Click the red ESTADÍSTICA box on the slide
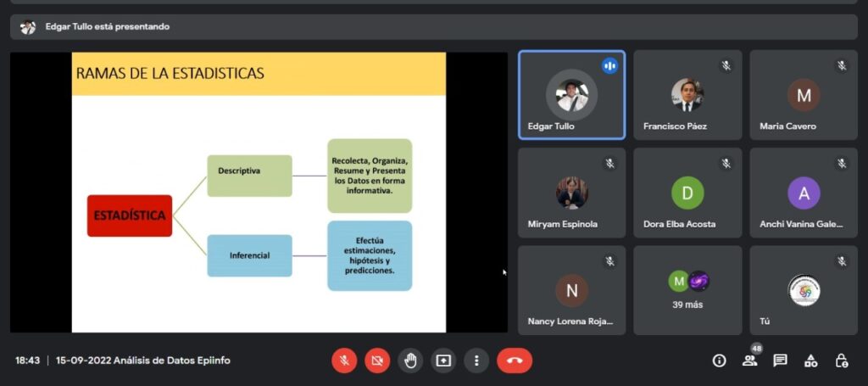868x386 pixels. pos(130,215)
